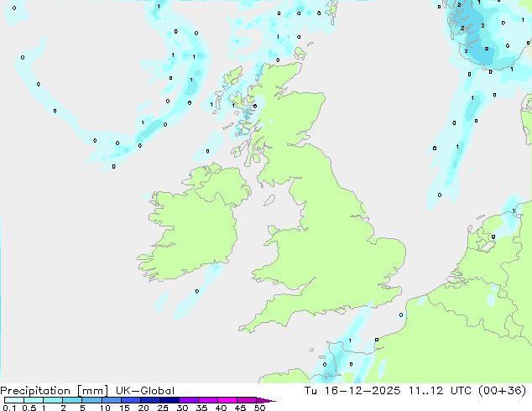This screenshot has height=411, width=532.
Task: Click the "45" legend scale label
Action: click(240, 408)
